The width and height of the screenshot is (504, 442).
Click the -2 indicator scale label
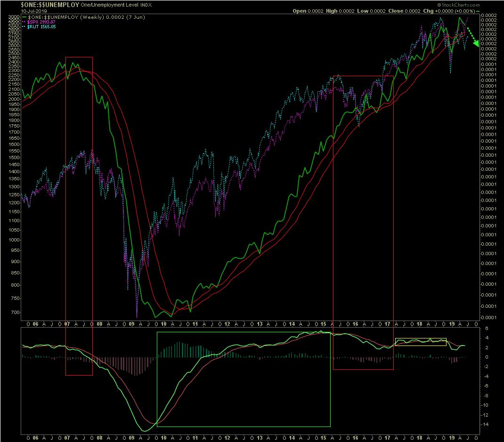pyautogui.click(x=485, y=367)
